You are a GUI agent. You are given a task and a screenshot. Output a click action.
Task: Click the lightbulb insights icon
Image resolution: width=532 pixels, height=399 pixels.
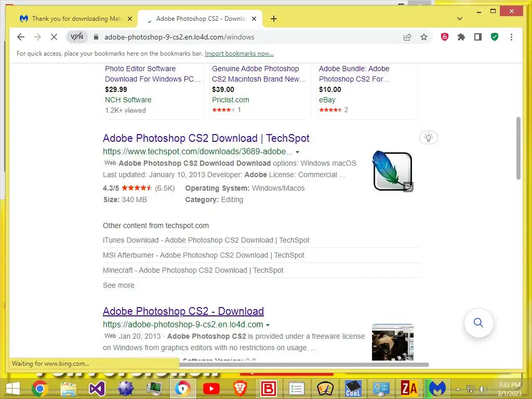(429, 137)
